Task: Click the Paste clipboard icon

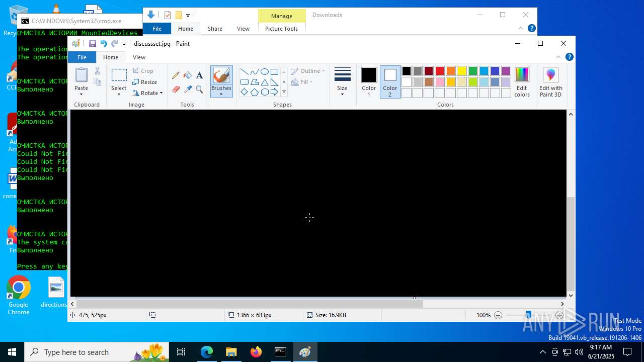Action: pyautogui.click(x=81, y=75)
